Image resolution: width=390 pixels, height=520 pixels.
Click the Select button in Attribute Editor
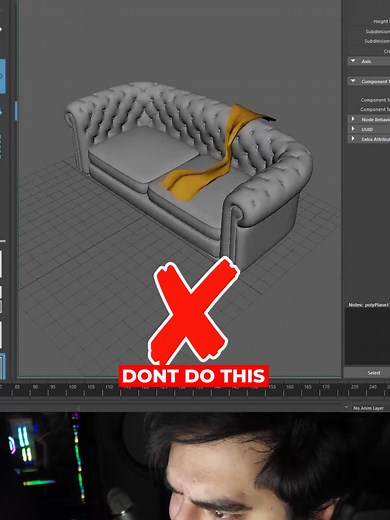pyautogui.click(x=367, y=373)
